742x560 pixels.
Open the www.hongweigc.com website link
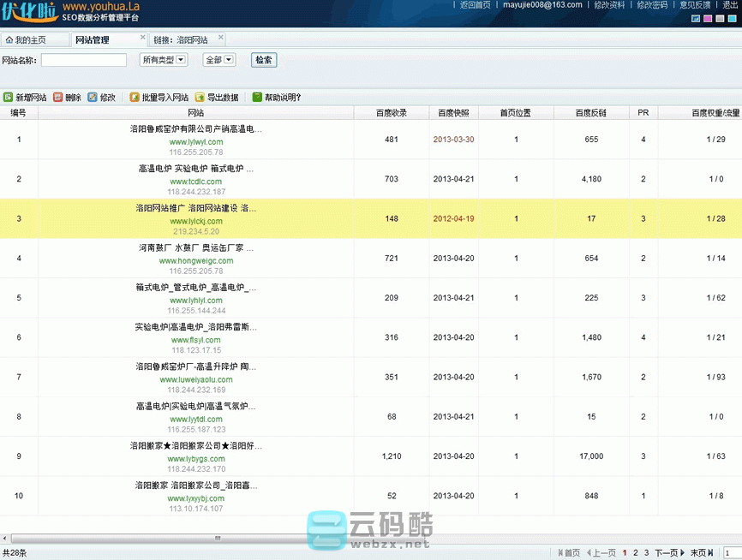pos(195,259)
